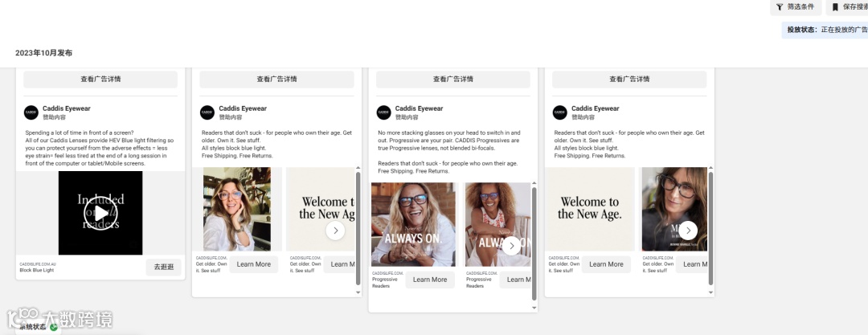The image size is (868, 335).
Task: Open 查看广告详情 on the Progressive Readers ad
Action: pyautogui.click(x=452, y=80)
